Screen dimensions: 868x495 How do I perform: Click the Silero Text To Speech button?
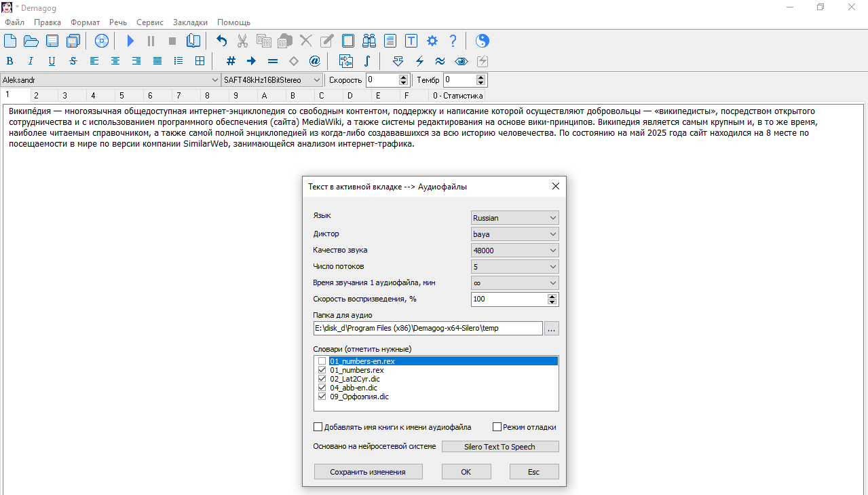click(x=499, y=447)
